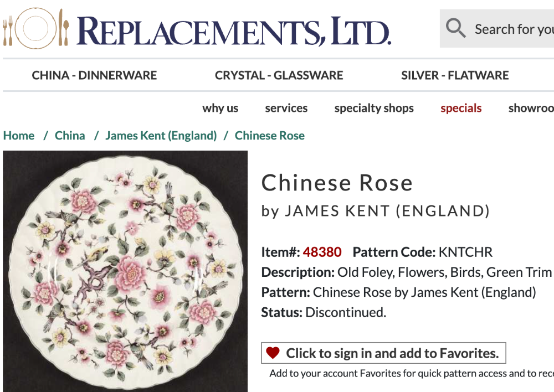This screenshot has height=392, width=554.
Task: Click the plate and cutlery logo icon
Action: tap(37, 28)
